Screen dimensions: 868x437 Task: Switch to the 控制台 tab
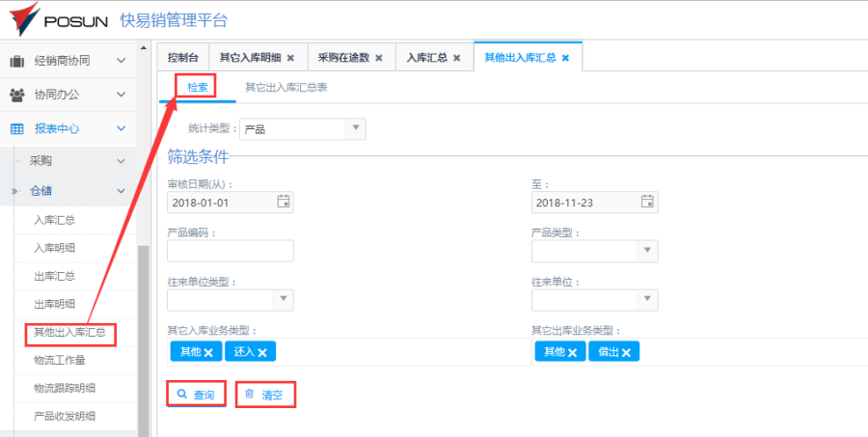[x=182, y=58]
